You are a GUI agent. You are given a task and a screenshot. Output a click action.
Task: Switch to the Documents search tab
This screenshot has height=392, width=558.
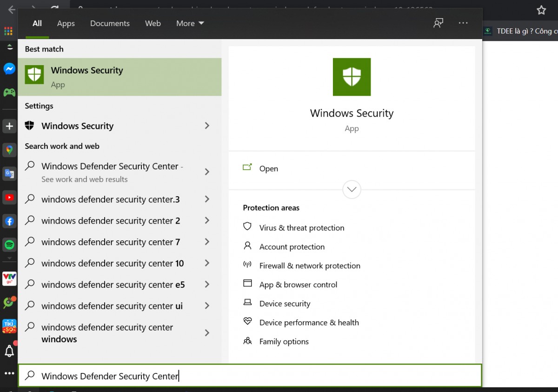point(110,23)
